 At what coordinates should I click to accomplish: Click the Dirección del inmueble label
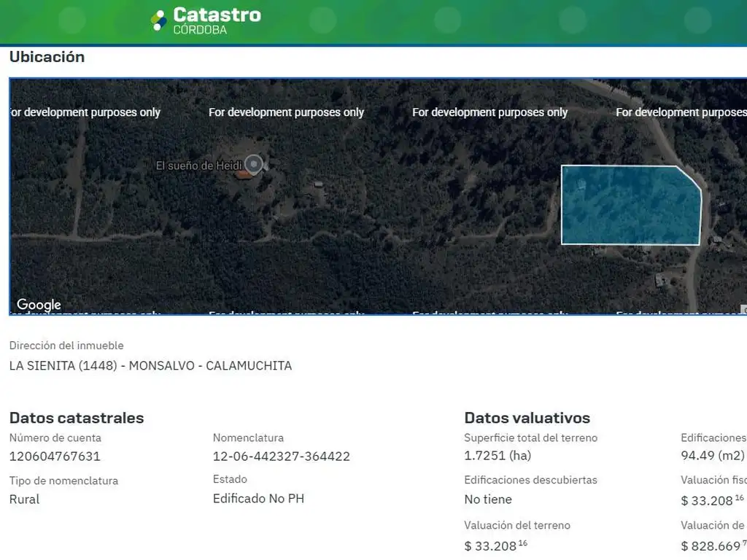(x=66, y=346)
